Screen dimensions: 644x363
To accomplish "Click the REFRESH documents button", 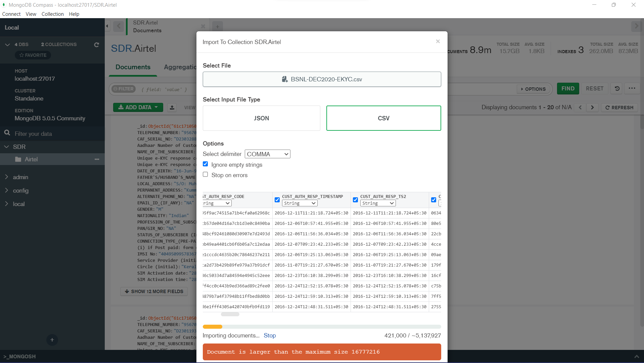I will [x=619, y=108].
